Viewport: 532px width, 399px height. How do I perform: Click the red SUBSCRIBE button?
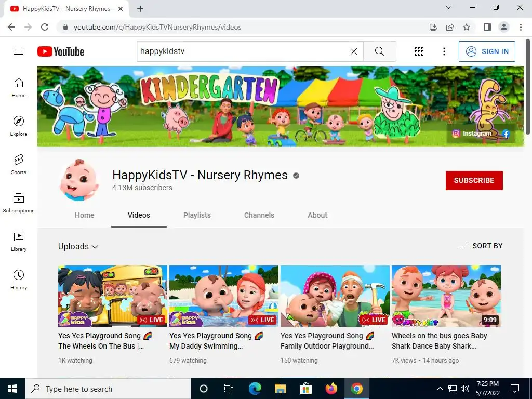pyautogui.click(x=474, y=180)
